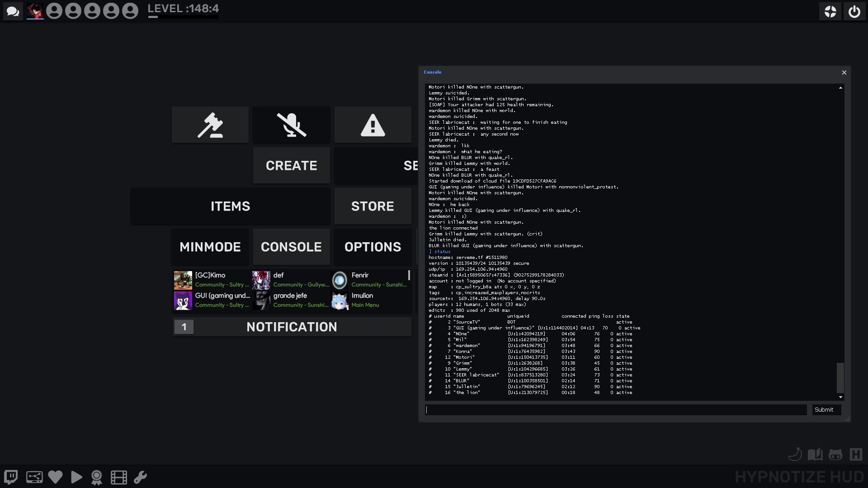Screen dimensions: 868x488
Task: Click the power quit icon
Action: [x=854, y=12]
